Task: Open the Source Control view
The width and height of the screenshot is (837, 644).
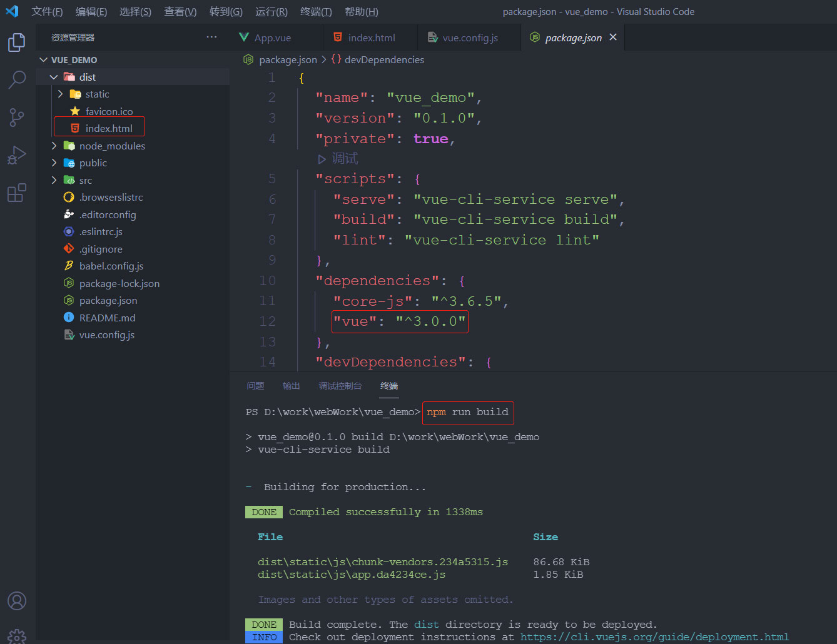Action: pos(17,117)
